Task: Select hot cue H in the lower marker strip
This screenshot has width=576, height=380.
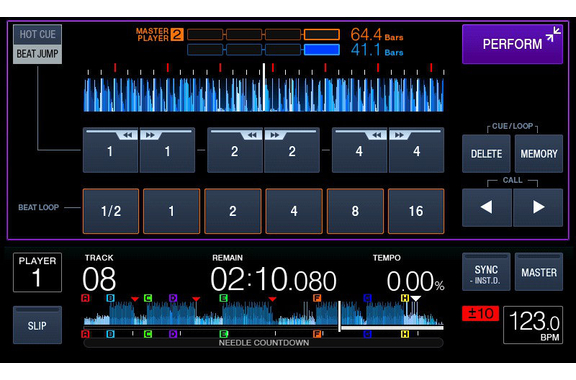Action: pos(405,334)
